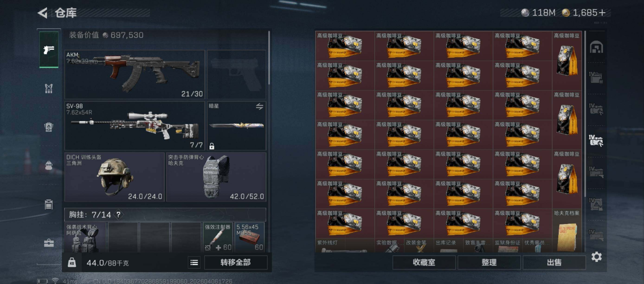Click the chest rig help question mark
This screenshot has width=644, height=284.
(119, 214)
